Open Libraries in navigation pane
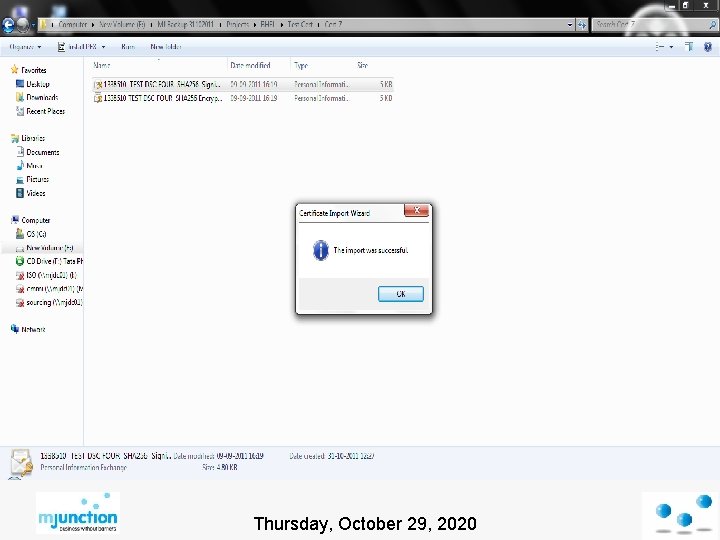Viewport: 720px width, 540px height. click(x=33, y=138)
